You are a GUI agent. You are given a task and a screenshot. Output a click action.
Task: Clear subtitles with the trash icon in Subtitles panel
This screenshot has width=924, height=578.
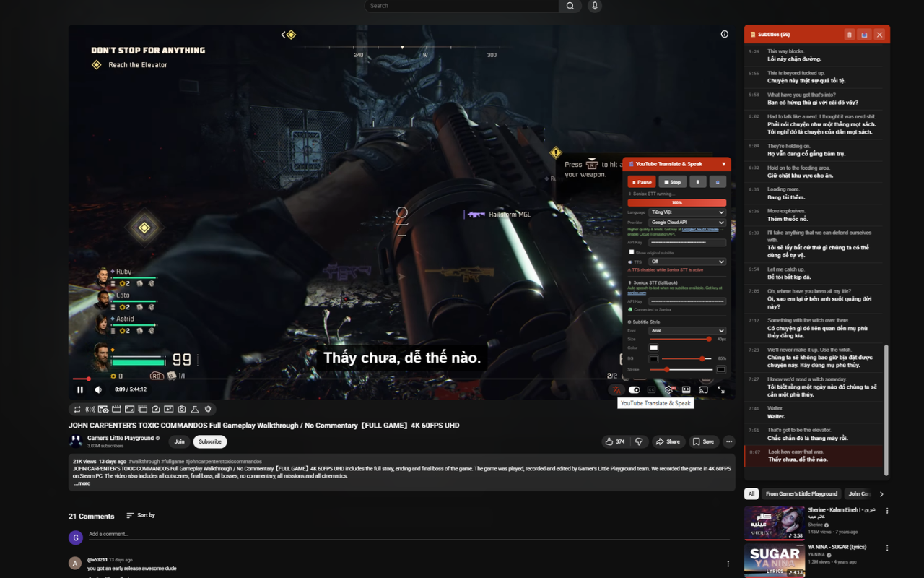tap(850, 35)
